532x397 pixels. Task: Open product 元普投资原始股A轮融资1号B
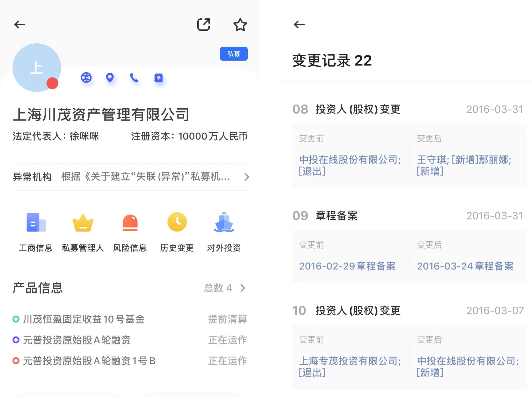tap(89, 361)
